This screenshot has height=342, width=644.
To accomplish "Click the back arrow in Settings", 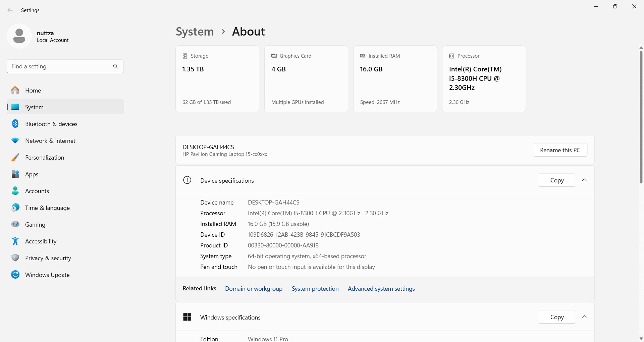I will (x=10, y=10).
